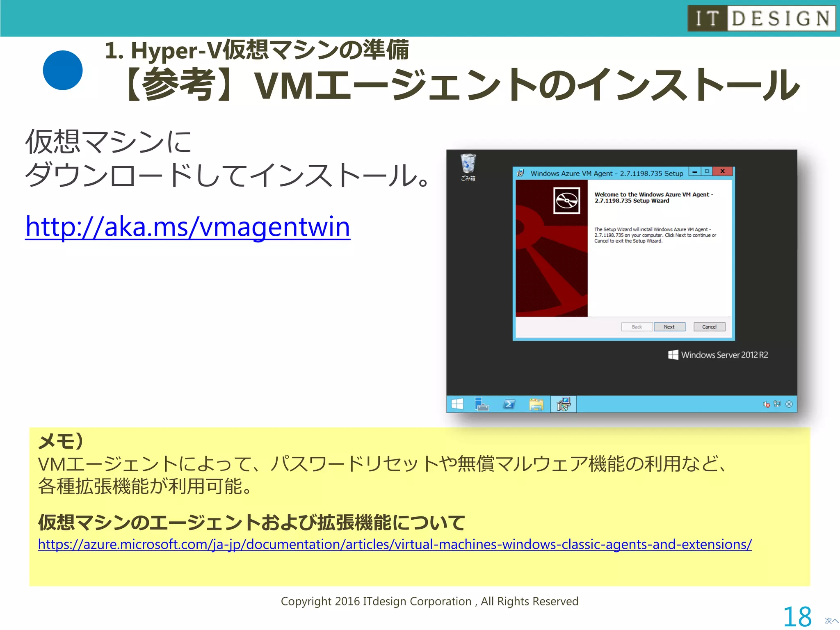Go to next slide via 次へ link
The width and height of the screenshot is (840, 630).
point(831,621)
